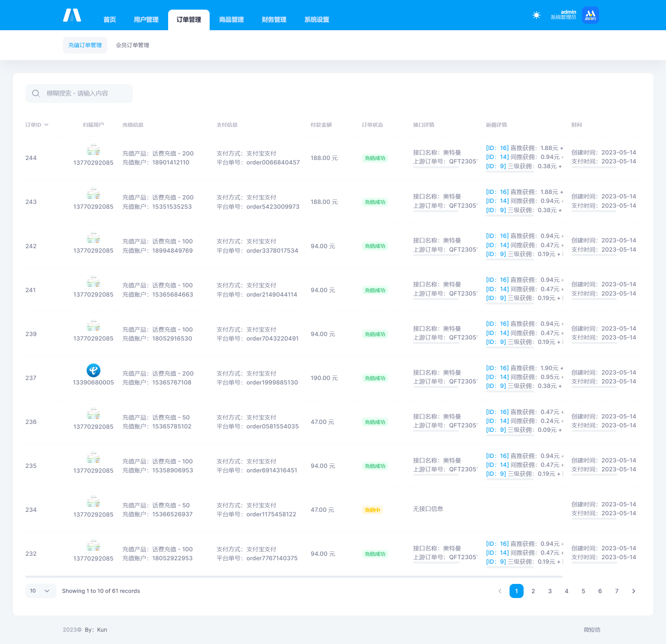Viewport: 666px width, 644px height.
Task: Click the sun/theme toggle icon
Action: 536,16
